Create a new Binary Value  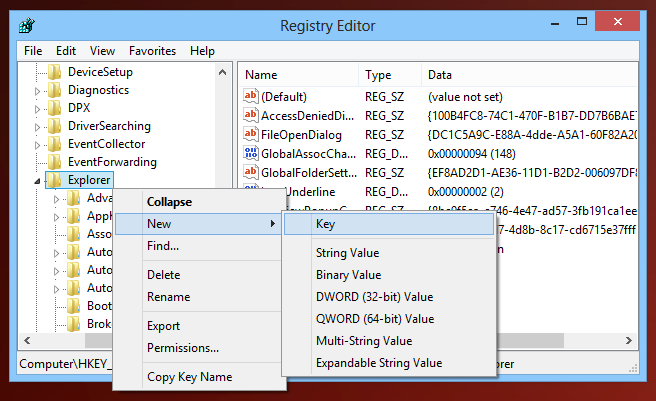pyautogui.click(x=389, y=275)
